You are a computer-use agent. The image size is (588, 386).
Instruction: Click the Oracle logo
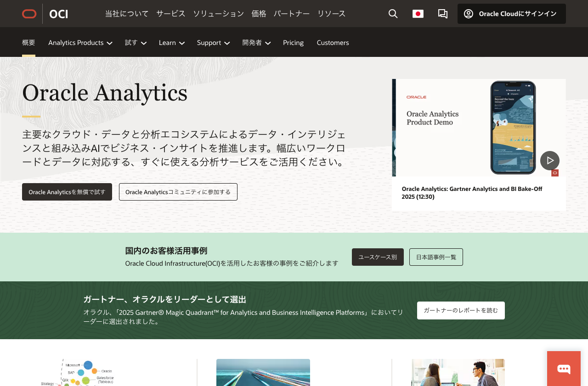pos(29,13)
